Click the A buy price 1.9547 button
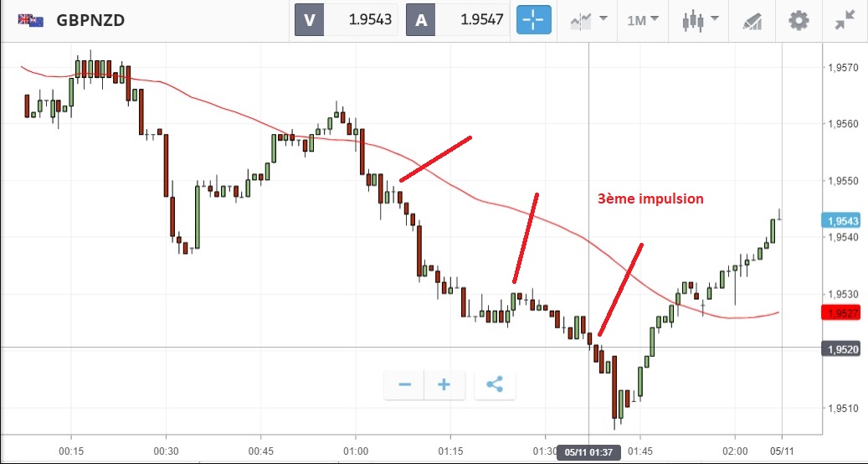The width and height of the screenshot is (868, 464). click(x=457, y=20)
